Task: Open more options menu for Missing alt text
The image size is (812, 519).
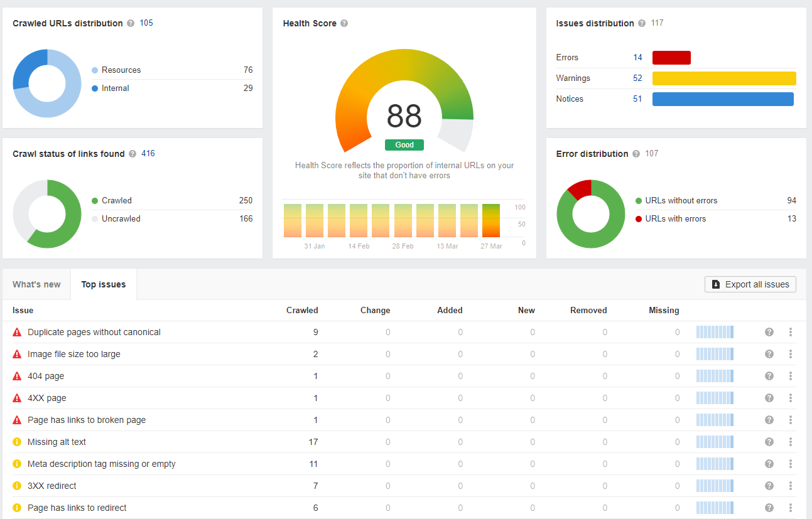Action: 791,442
